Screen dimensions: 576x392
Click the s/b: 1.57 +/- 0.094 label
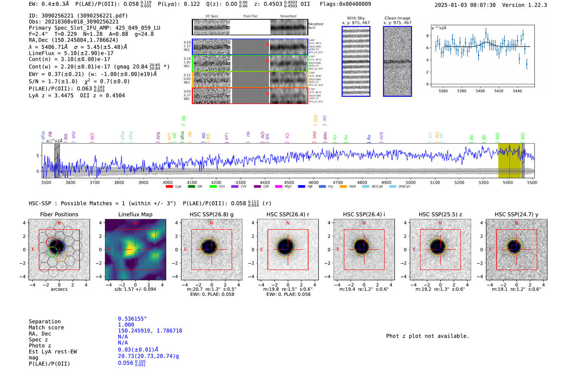pos(135,289)
